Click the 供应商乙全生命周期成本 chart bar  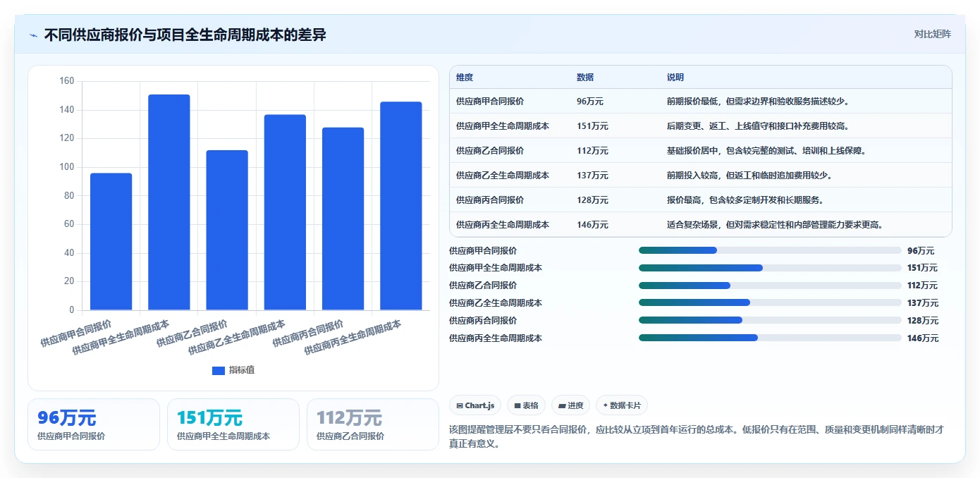pos(285,212)
